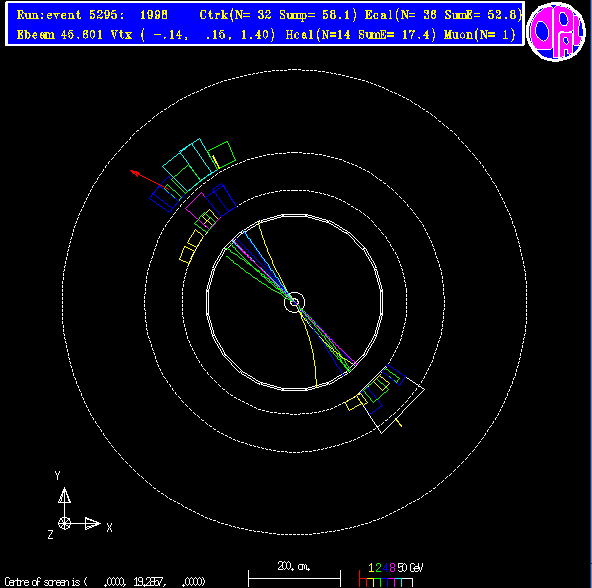Click the OPAL logo in the corner
The image size is (592, 588).
click(x=556, y=32)
